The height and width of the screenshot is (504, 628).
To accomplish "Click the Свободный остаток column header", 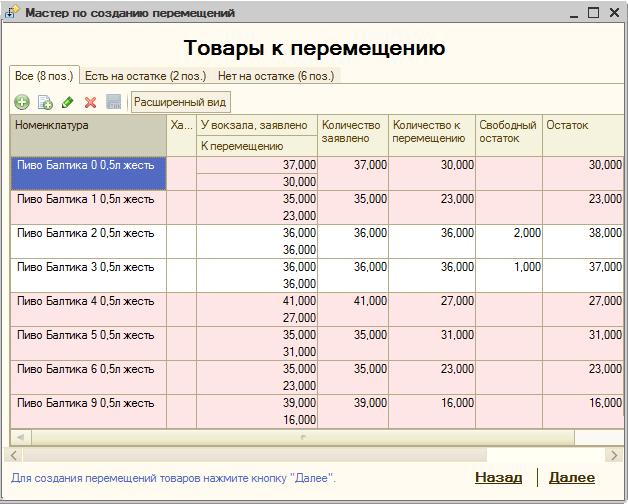I will (x=509, y=135).
